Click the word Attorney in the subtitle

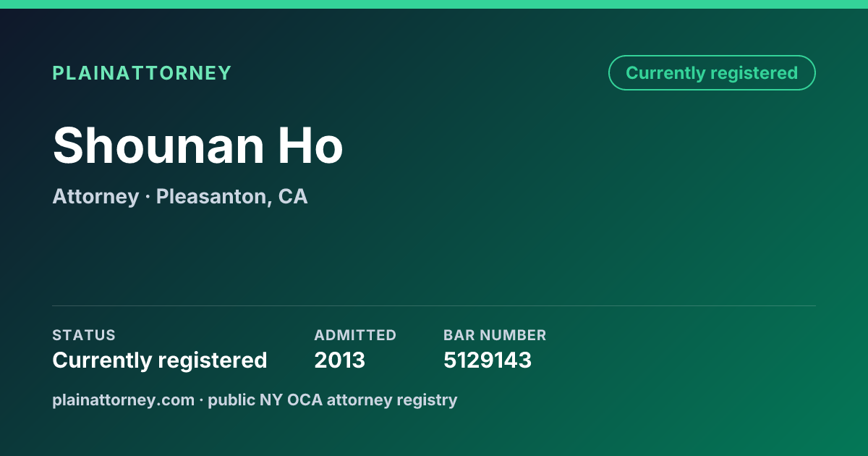[x=95, y=196]
